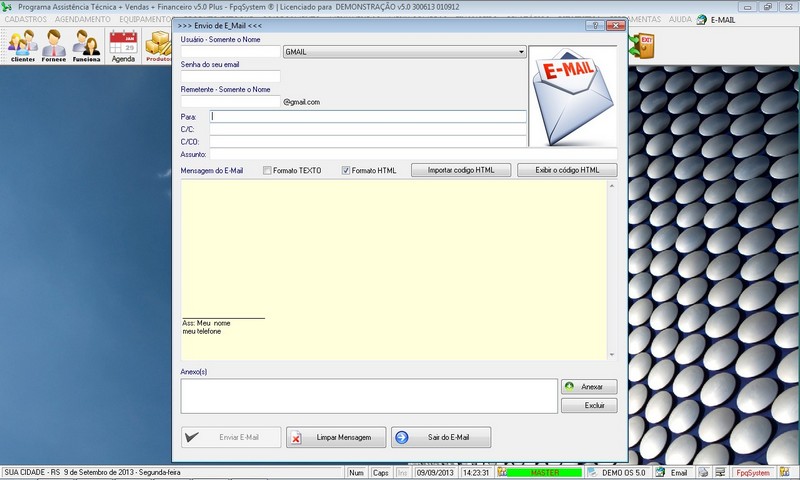Image resolution: width=800 pixels, height=480 pixels.
Task: Click the Exit door icon
Action: 642,46
